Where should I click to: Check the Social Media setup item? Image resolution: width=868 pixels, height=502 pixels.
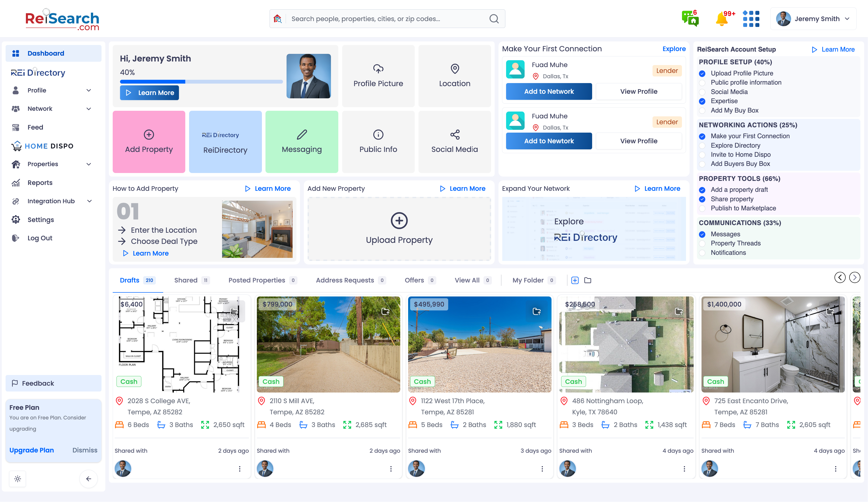(702, 92)
